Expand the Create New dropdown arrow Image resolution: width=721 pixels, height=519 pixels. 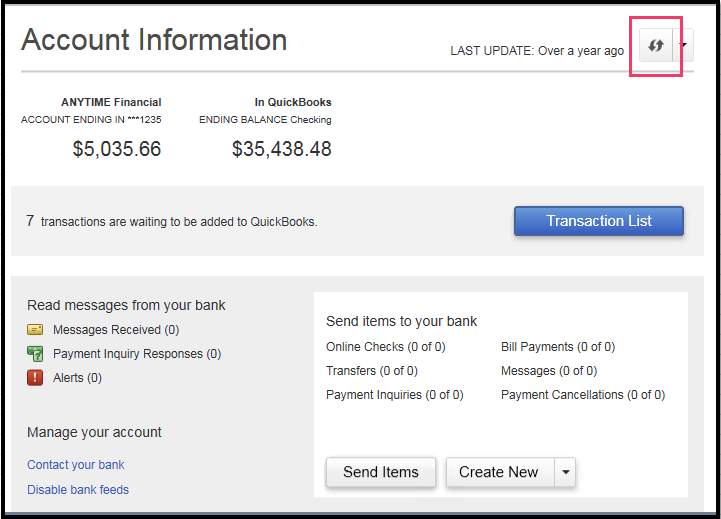(x=565, y=473)
